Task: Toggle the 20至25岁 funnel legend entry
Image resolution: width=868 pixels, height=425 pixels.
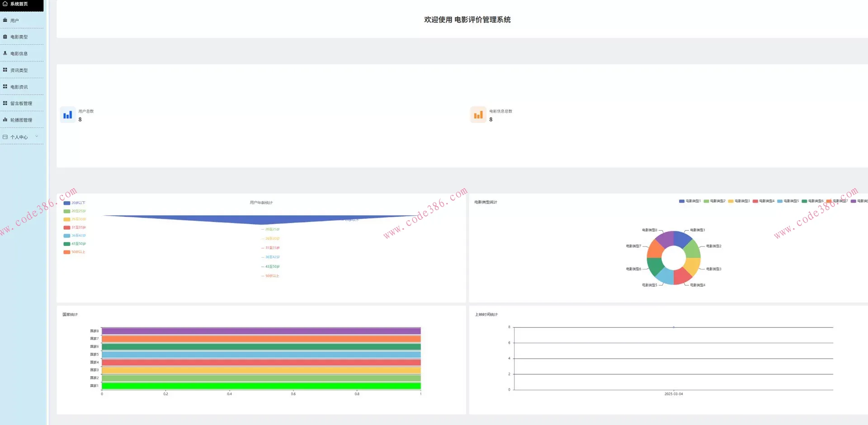Action: 75,211
